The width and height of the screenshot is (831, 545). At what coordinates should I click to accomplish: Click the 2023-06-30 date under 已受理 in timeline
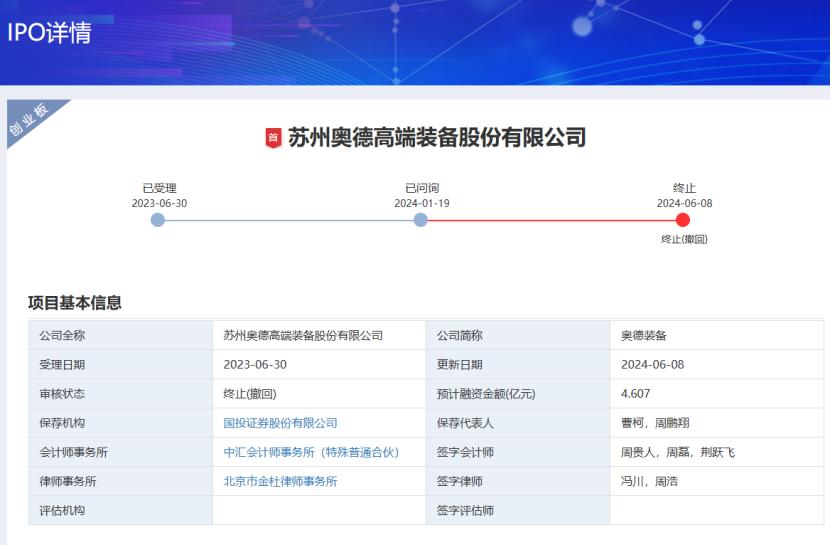[159, 203]
